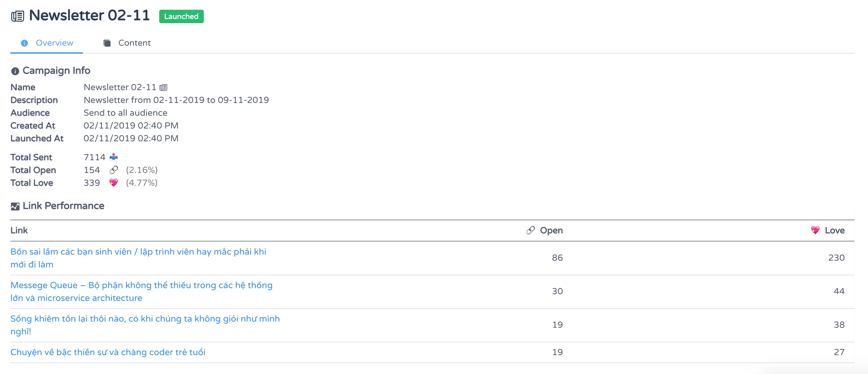Click the Overview tab info icon
868x374 pixels.
click(24, 43)
